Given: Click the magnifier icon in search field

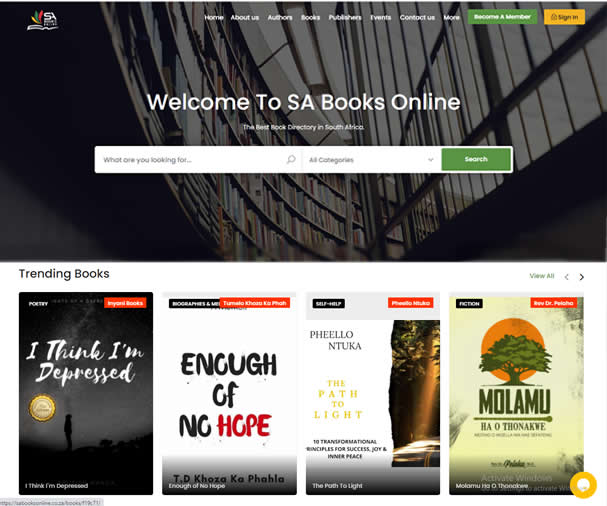Looking at the screenshot, I should (291, 160).
